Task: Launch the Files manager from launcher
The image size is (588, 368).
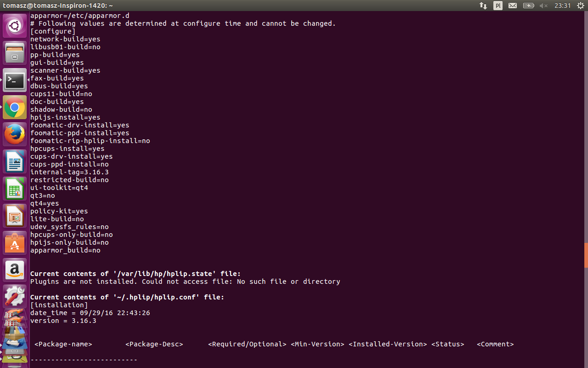Action: point(15,53)
